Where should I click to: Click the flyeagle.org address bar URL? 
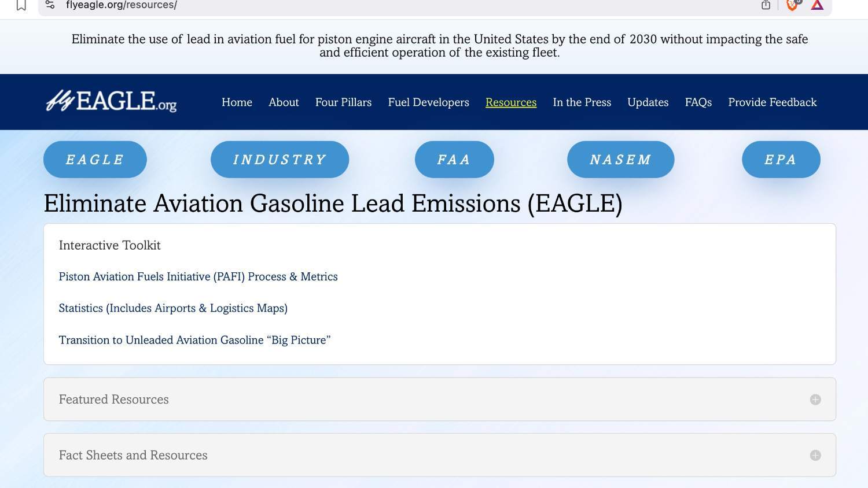[x=122, y=5]
